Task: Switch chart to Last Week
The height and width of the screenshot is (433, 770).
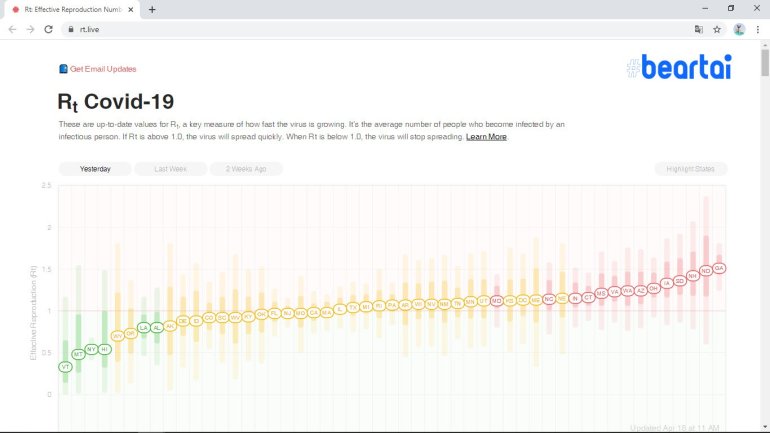Action: pos(171,169)
